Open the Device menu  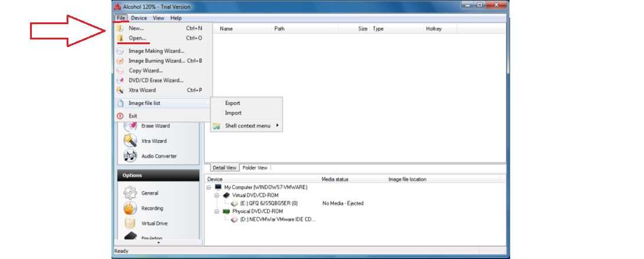tap(139, 18)
